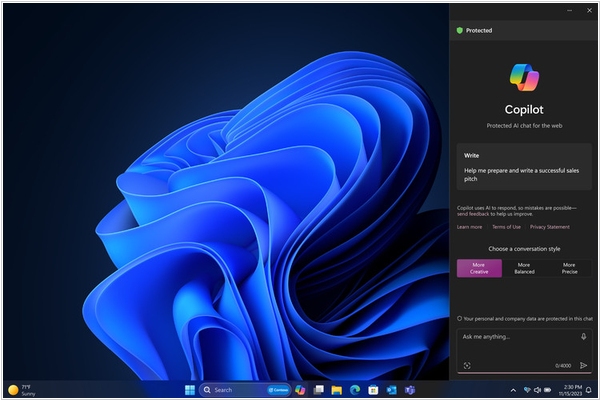Click the add screenshot icon in chat box
This screenshot has width=600, height=400.
467,365
